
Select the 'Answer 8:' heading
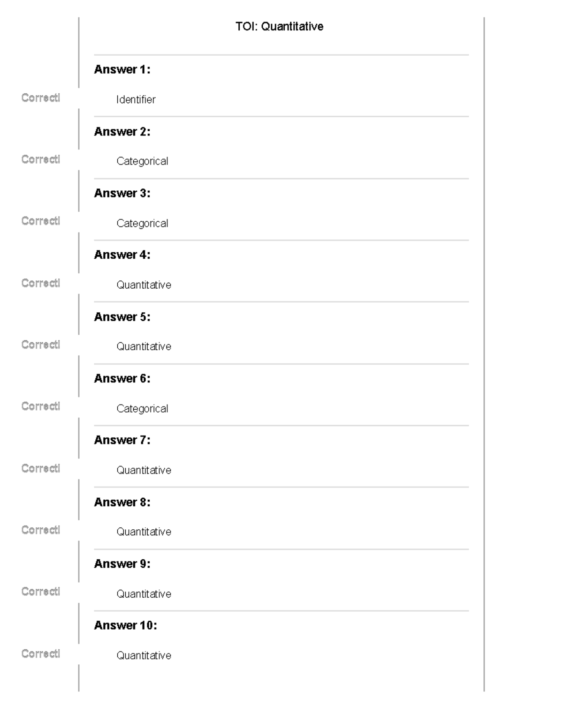tap(122, 502)
